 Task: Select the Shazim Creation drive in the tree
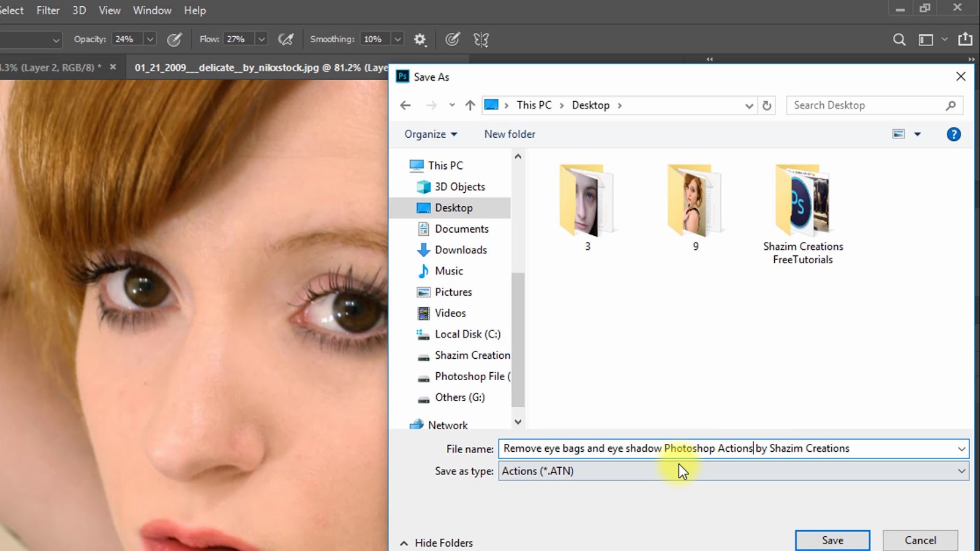pos(472,355)
